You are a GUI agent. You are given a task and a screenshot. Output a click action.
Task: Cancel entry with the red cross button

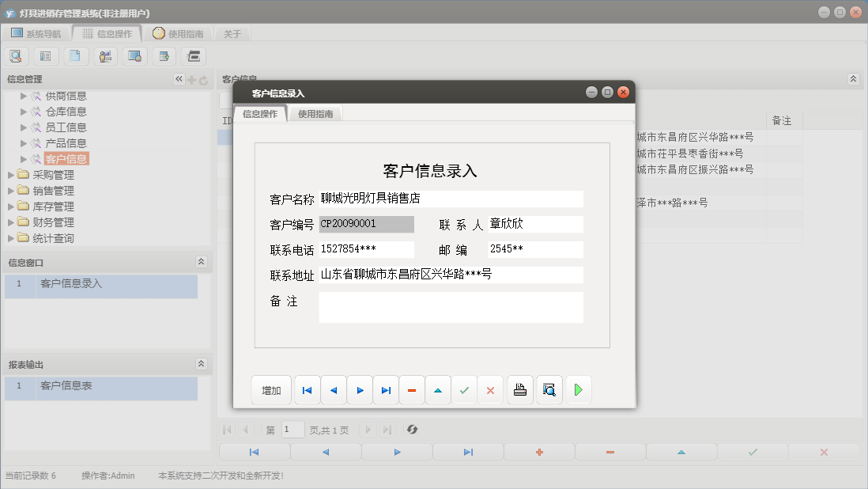pos(490,389)
